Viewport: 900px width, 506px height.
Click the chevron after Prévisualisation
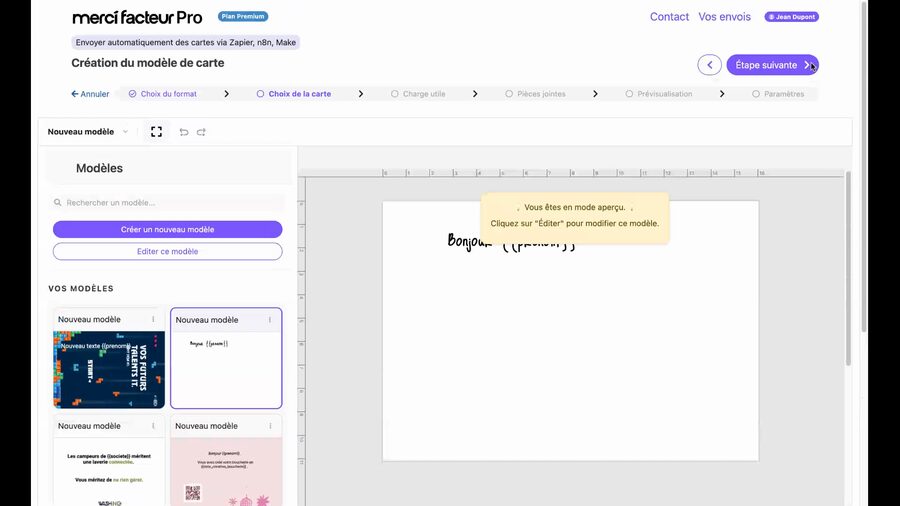click(722, 94)
